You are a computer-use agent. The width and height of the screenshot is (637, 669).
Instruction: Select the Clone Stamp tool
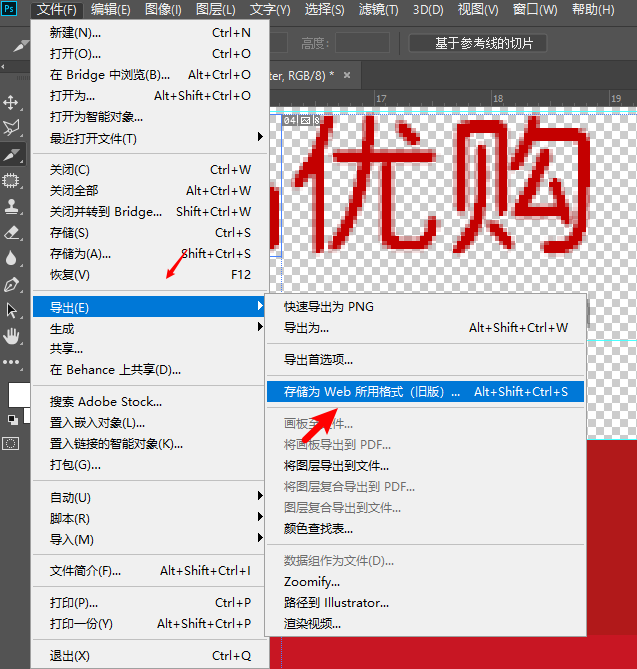tap(11, 207)
